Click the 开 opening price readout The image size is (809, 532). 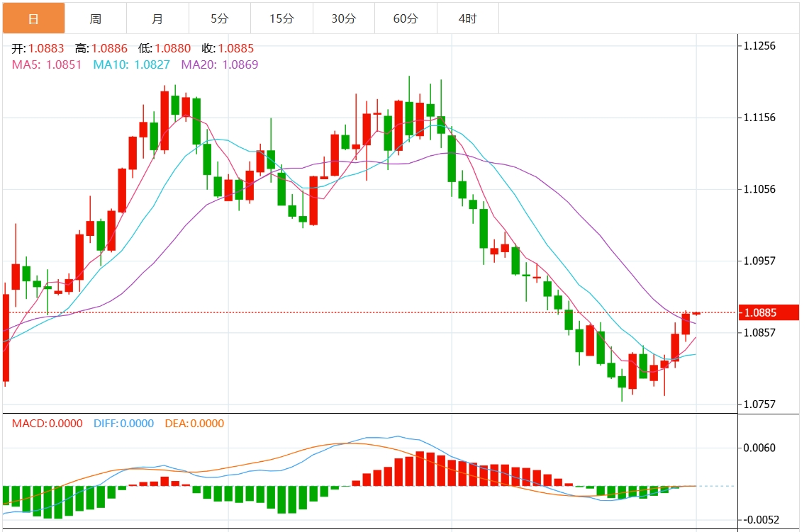click(38, 49)
